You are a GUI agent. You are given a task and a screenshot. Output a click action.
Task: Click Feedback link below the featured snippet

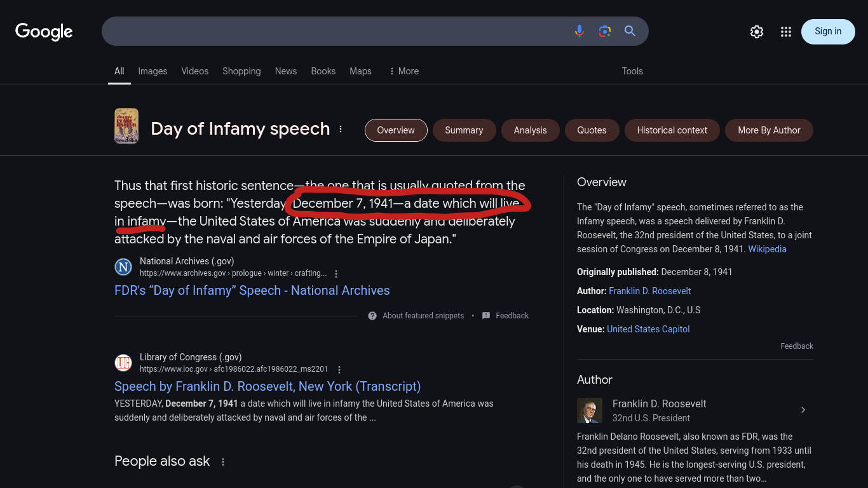(512, 316)
